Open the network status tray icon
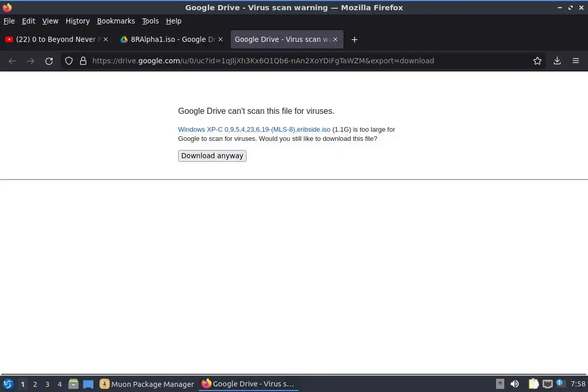Image resolution: width=588 pixels, height=392 pixels. [548, 384]
